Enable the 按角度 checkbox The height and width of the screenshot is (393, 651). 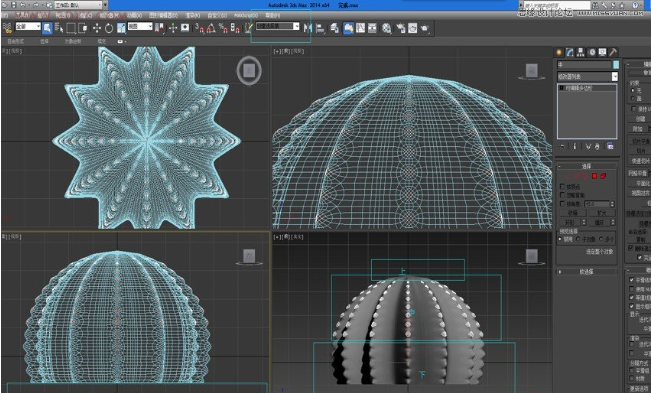coord(563,204)
